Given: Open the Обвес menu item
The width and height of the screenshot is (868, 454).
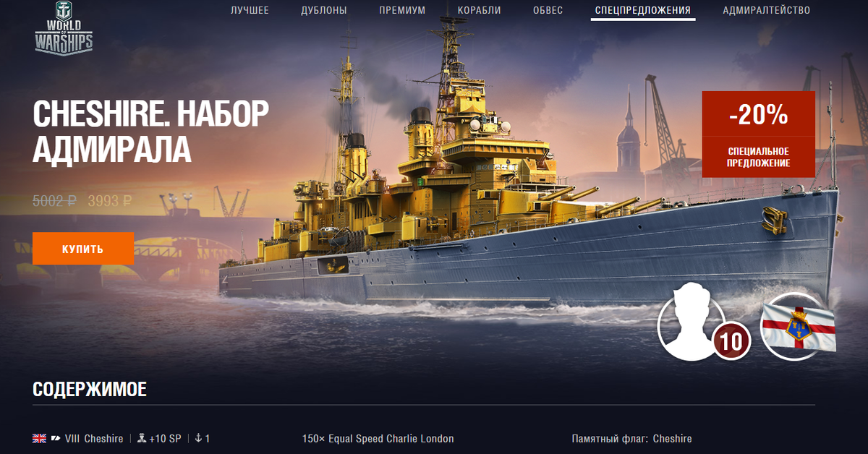Looking at the screenshot, I should 548,11.
